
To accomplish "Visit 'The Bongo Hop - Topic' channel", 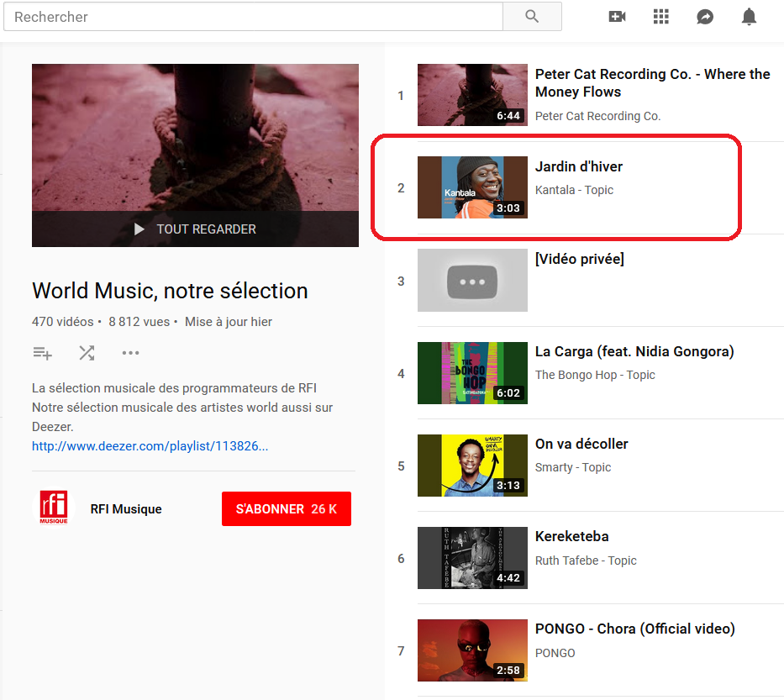I will click(x=595, y=375).
